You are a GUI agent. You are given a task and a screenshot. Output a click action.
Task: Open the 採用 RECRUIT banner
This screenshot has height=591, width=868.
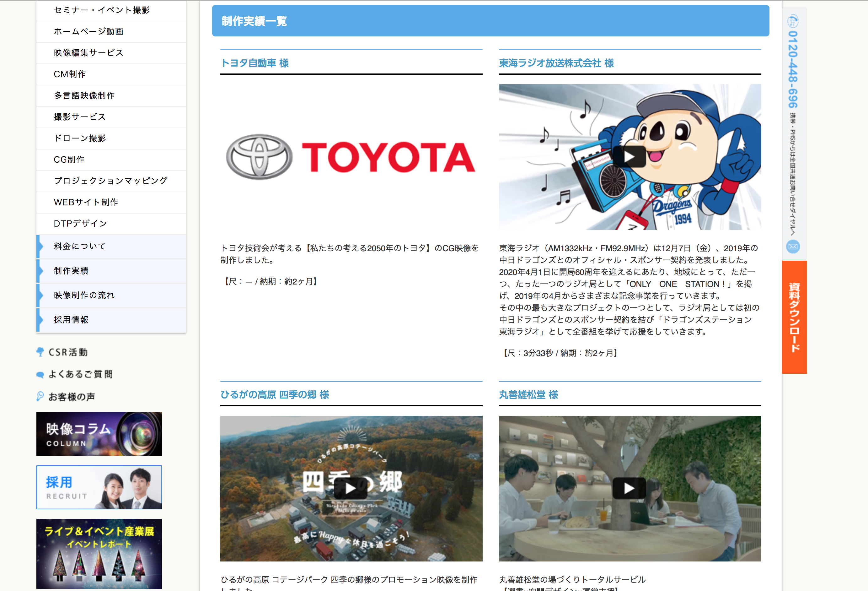point(99,487)
